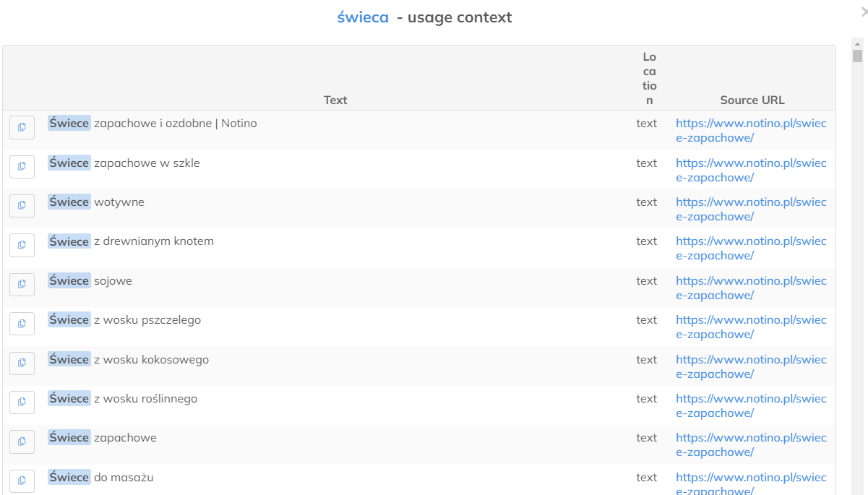Click the 'Location' column header
The image size is (868, 495).
click(649, 78)
